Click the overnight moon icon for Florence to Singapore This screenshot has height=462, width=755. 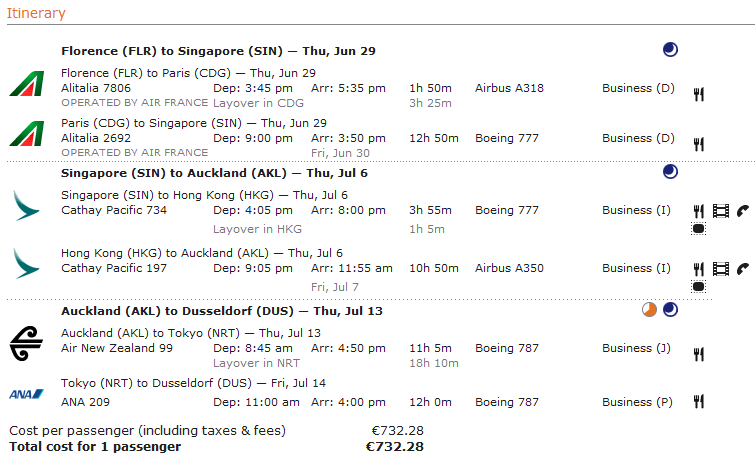(x=670, y=49)
